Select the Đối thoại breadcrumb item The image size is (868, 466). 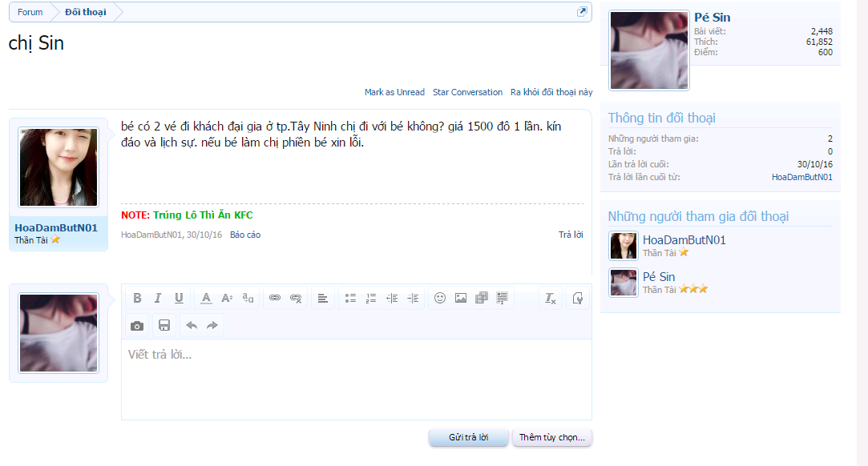coord(85,12)
